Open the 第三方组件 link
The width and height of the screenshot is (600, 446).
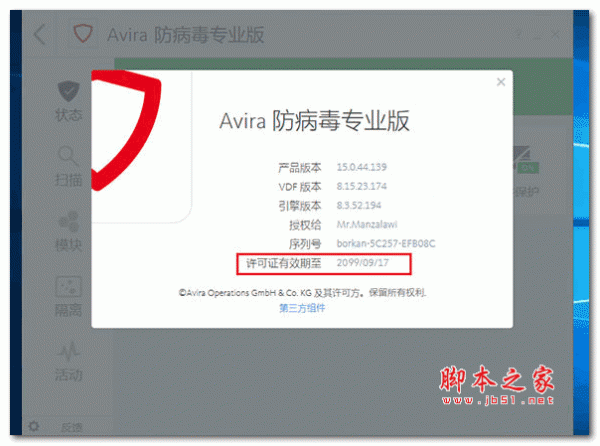point(302,308)
